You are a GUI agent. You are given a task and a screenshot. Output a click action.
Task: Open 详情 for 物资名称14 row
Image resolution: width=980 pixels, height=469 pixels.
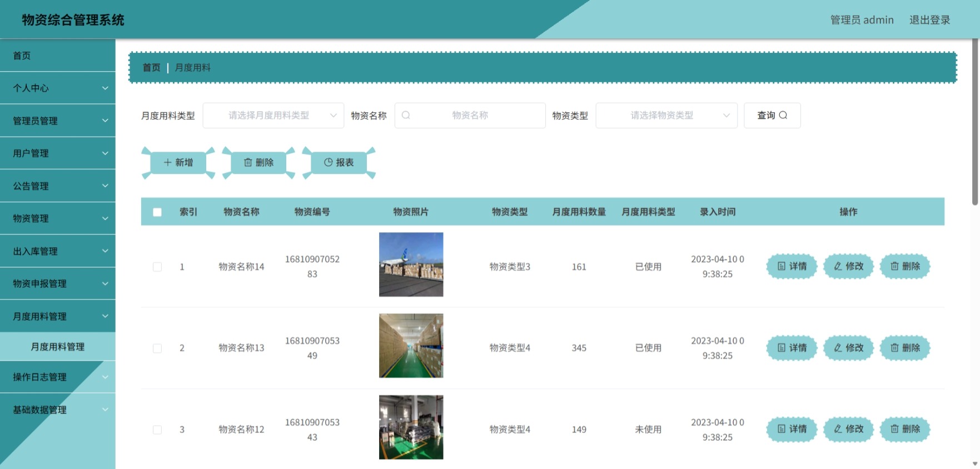[x=792, y=266]
